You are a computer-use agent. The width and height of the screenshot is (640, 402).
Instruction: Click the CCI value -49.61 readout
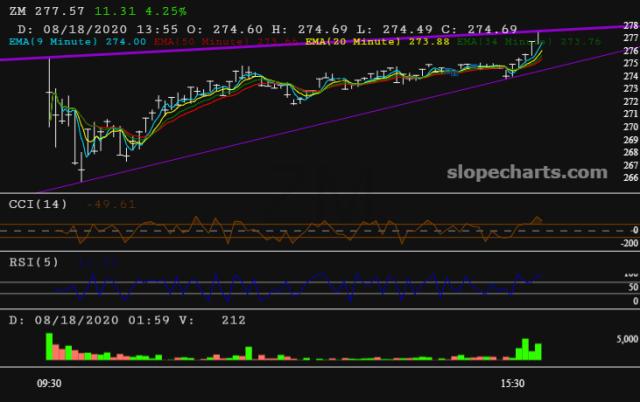tap(111, 204)
